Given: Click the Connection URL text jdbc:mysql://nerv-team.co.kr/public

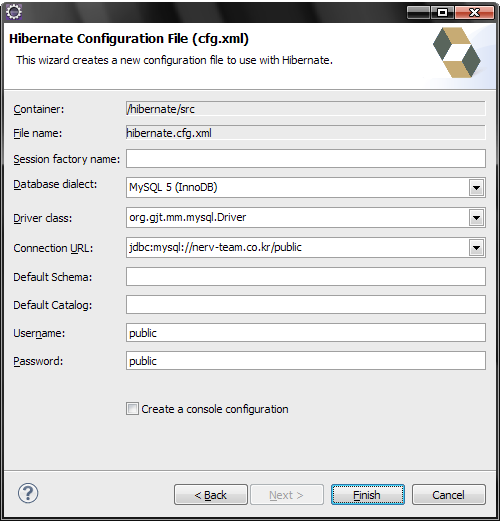Looking at the screenshot, I should [x=215, y=247].
